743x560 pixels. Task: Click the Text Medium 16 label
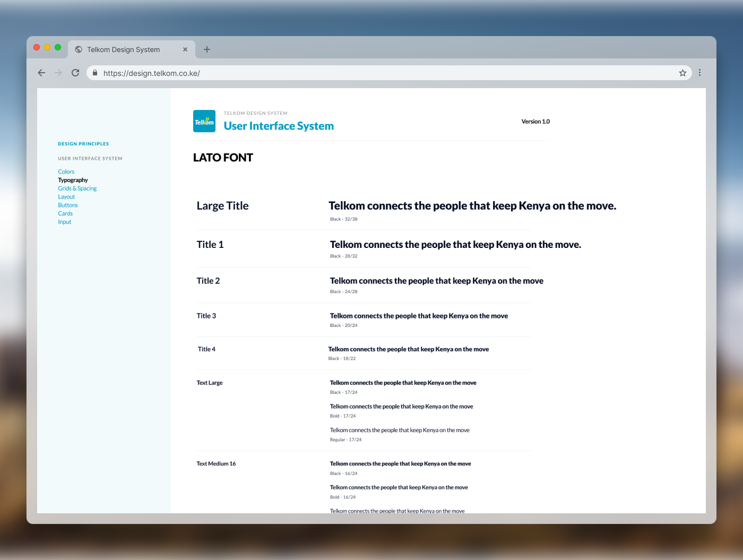(x=216, y=464)
